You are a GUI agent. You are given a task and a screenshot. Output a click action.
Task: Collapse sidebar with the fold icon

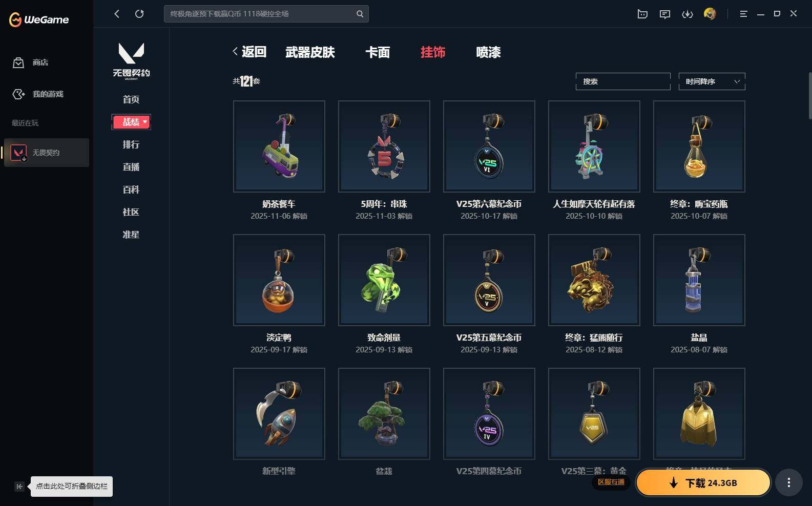tap(19, 487)
